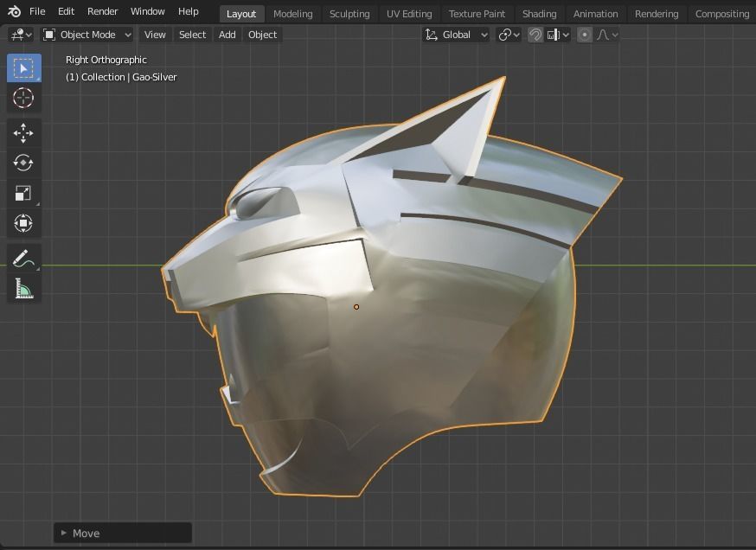The width and height of the screenshot is (756, 550).
Task: Open the viewport Add menu
Action: [x=227, y=35]
